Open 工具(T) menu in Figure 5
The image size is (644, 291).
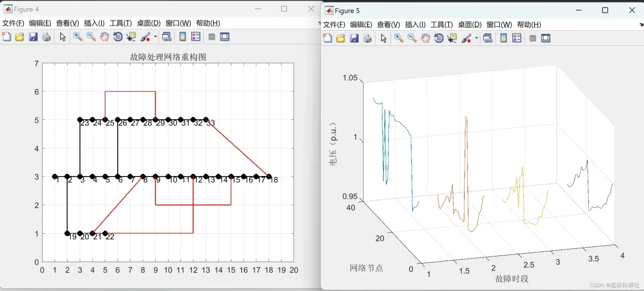[x=441, y=25]
